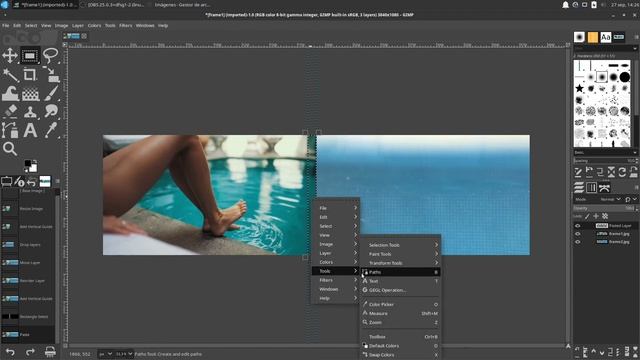Select the solid black round brush thumbnail
Viewport: 640px width, 360px height.
625,77
